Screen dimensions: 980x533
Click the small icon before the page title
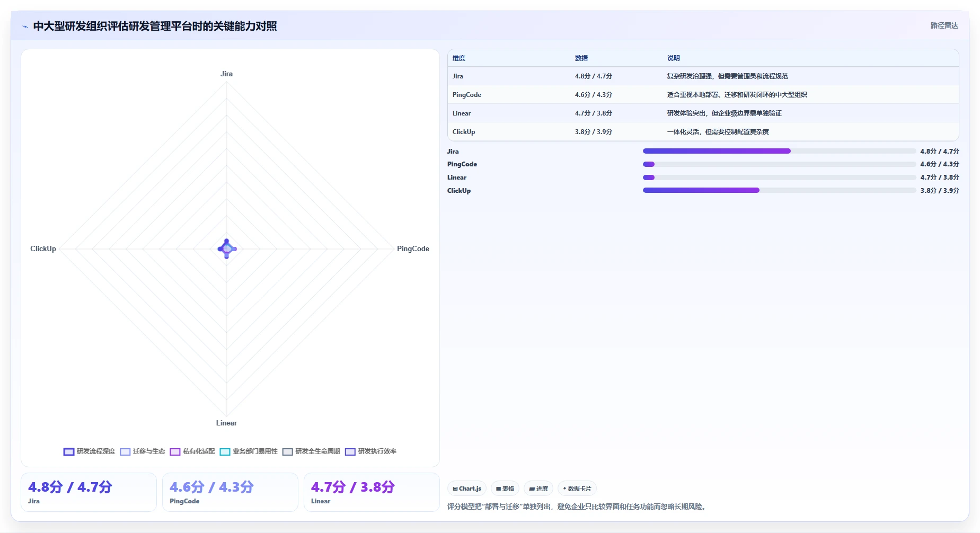pos(25,26)
